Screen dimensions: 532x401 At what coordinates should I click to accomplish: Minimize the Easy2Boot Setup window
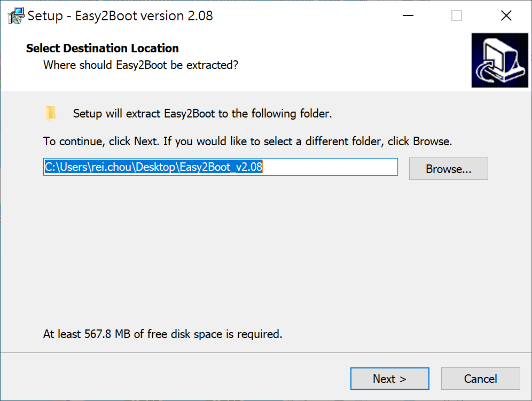[407, 16]
